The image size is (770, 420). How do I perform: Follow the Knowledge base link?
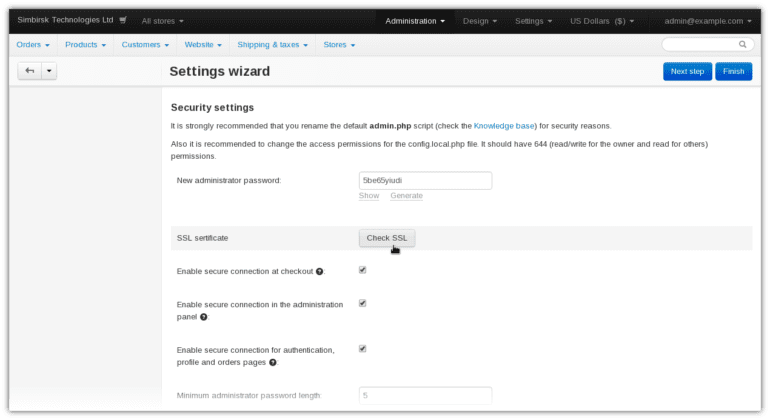click(505, 126)
